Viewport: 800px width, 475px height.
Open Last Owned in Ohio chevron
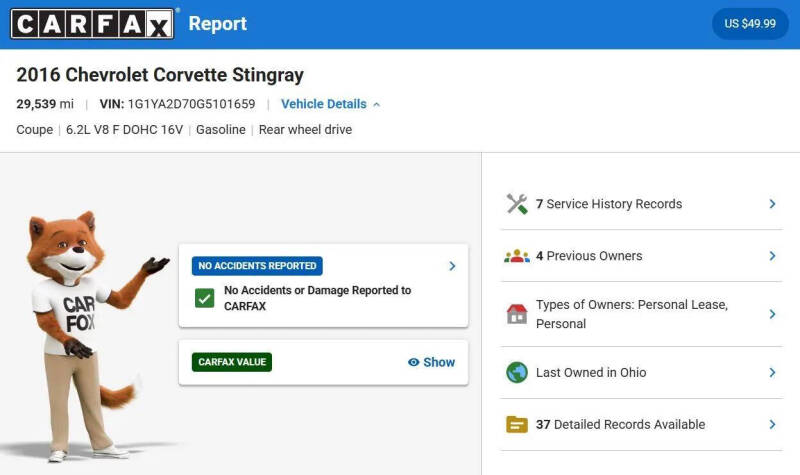coord(772,373)
